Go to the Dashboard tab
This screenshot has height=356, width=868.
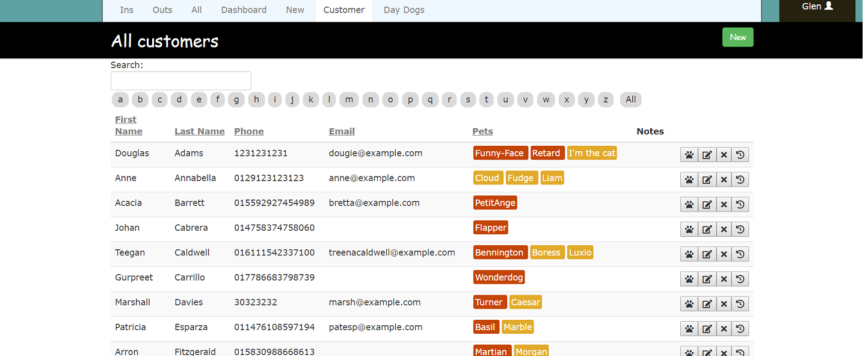[x=244, y=10]
